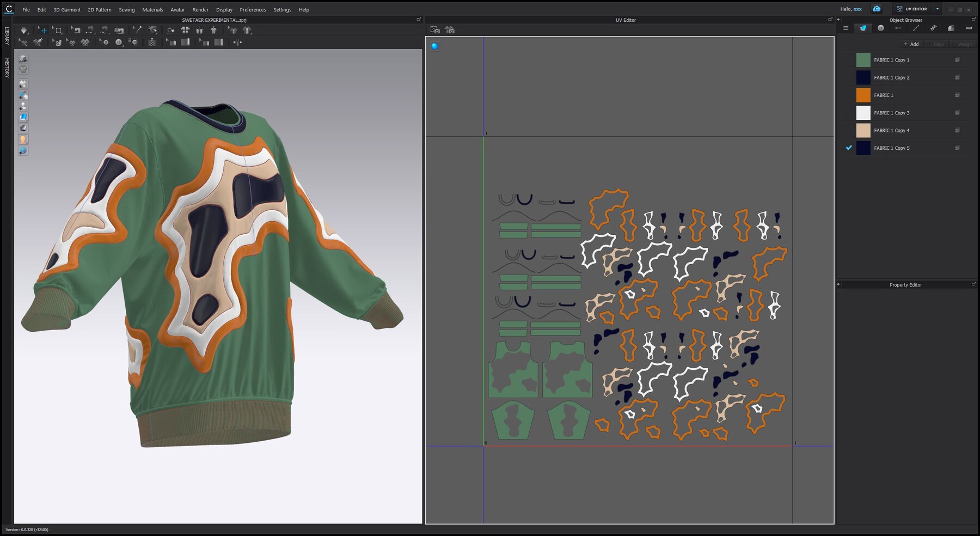Activate the Simulate tool in the 3D toolbar
The height and width of the screenshot is (536, 980).
pos(24,30)
